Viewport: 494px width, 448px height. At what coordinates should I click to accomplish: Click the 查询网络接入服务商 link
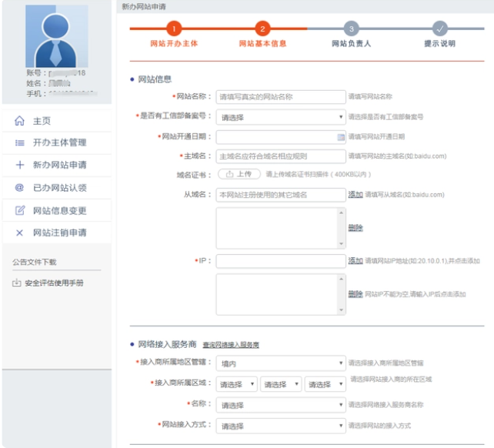(231, 345)
